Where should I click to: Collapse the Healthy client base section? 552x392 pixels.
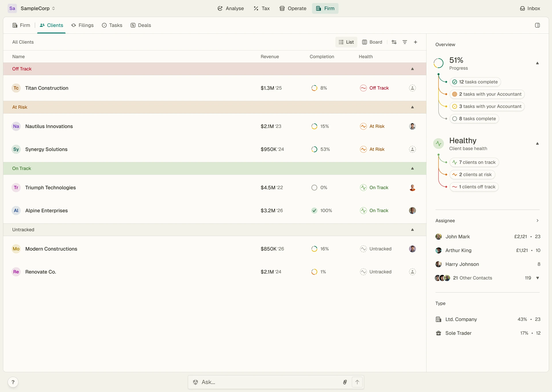pyautogui.click(x=537, y=144)
